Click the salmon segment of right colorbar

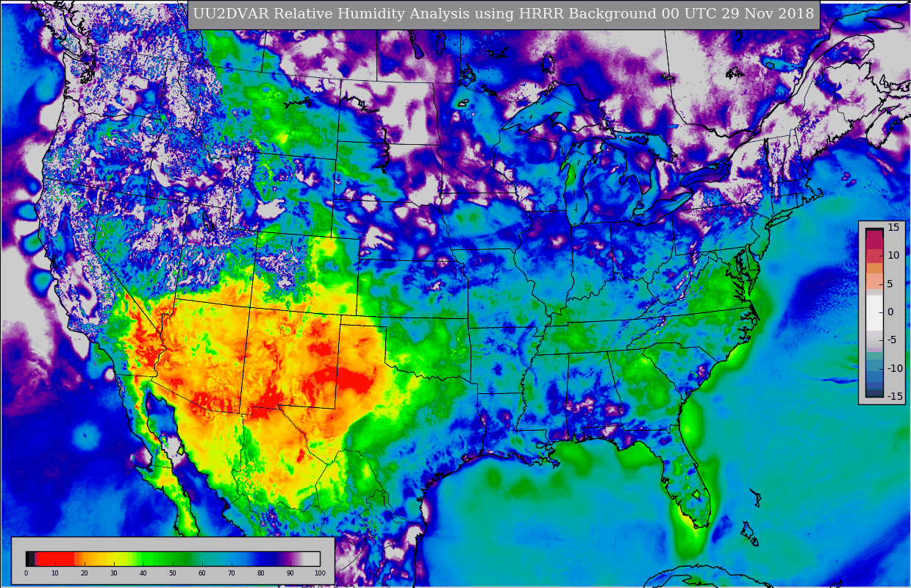(874, 281)
